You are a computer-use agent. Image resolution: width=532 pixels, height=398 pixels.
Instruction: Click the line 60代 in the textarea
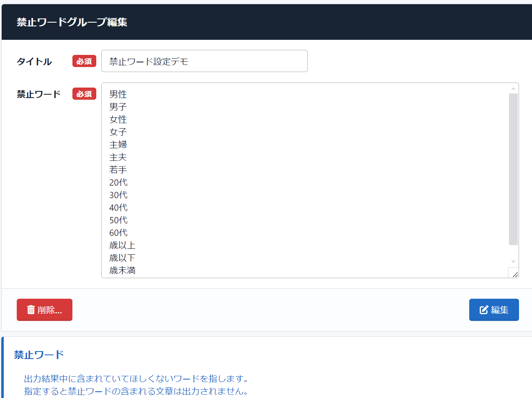118,233
